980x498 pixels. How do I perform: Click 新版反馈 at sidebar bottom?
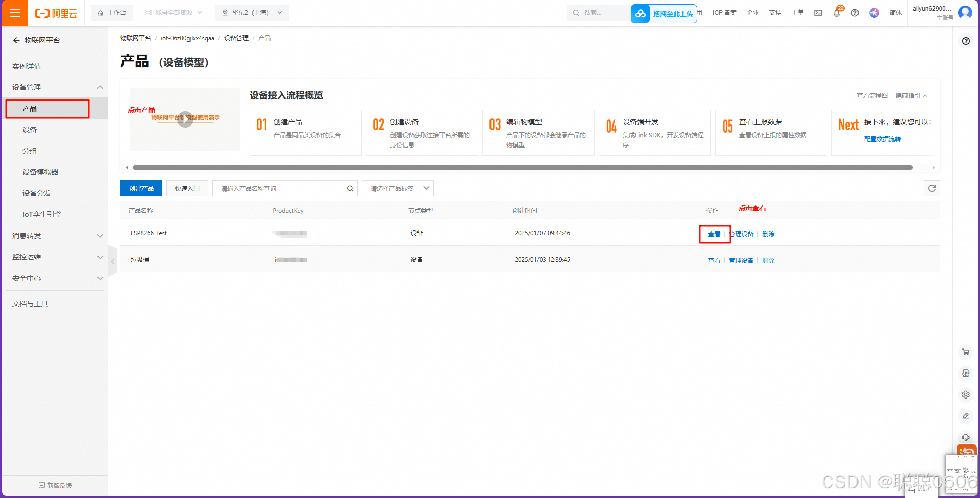[55, 485]
